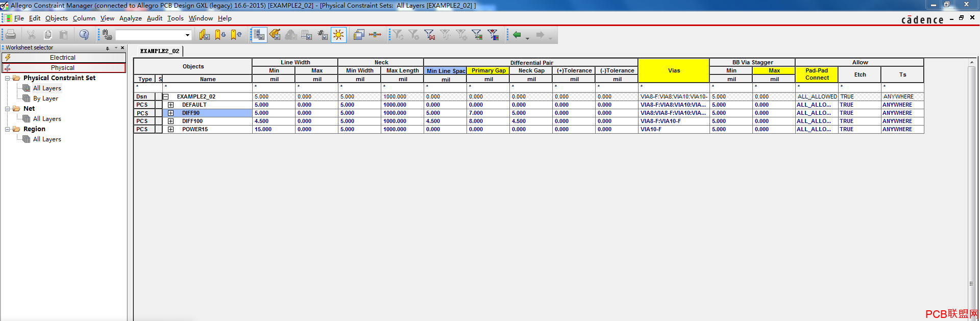Screen dimensions: 980x321
Task: Click the bookmark toggle icon with small grid
Action: pyautogui.click(x=205, y=35)
